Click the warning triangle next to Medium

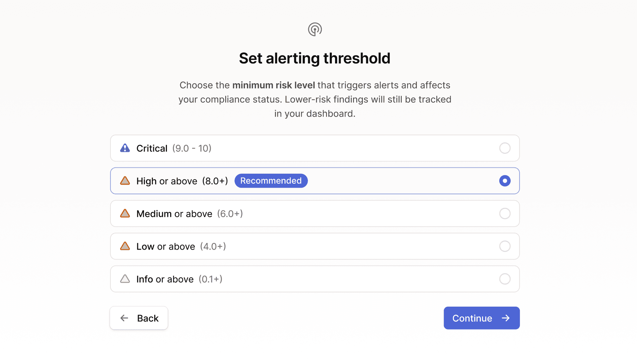[125, 213]
